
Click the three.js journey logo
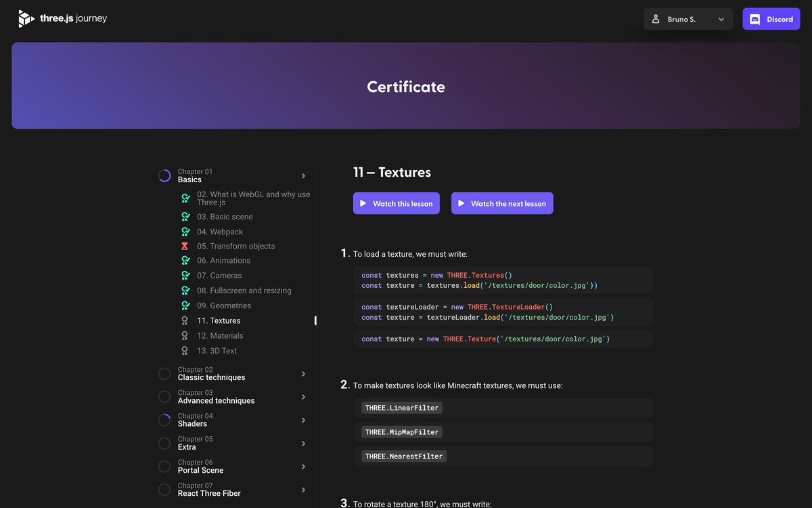[62, 19]
